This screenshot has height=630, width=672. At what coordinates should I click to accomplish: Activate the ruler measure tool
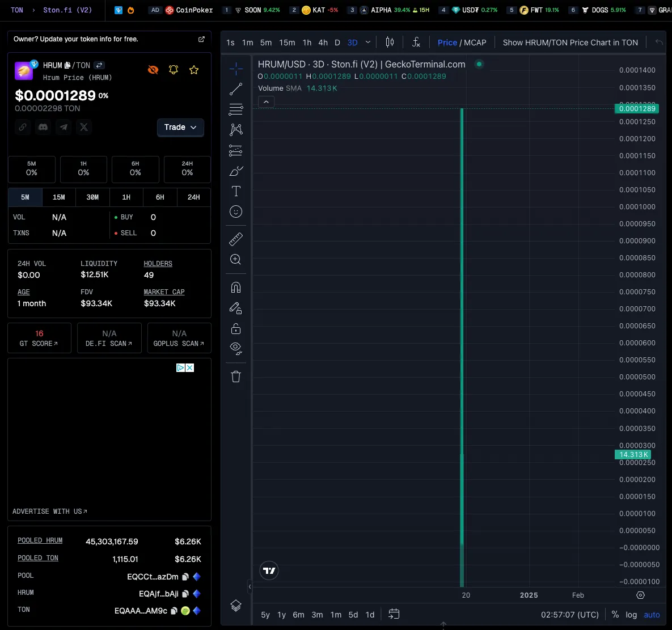coord(236,239)
